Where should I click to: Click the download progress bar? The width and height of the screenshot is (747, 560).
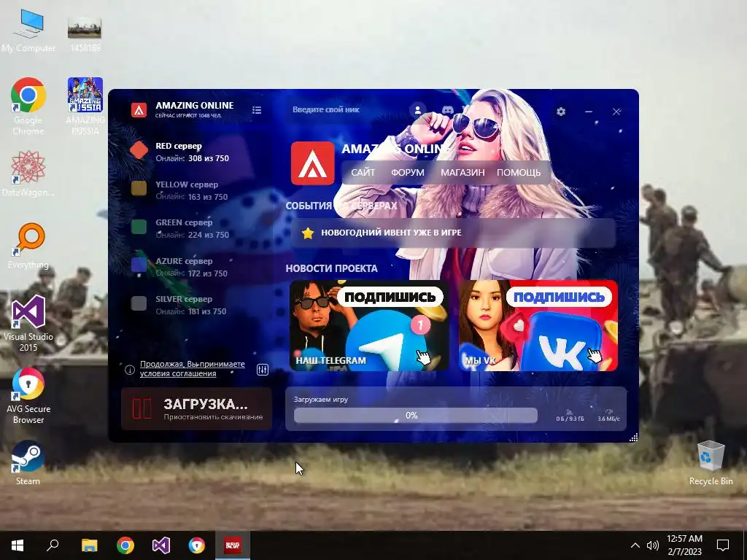tap(415, 415)
